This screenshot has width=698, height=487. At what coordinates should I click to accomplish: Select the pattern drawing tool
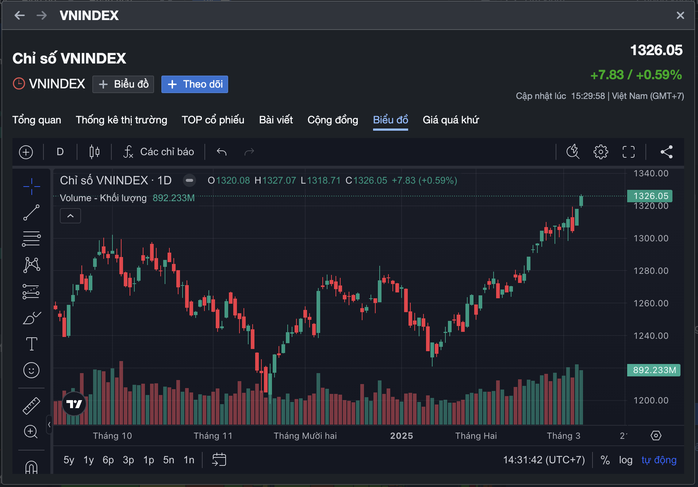31,265
